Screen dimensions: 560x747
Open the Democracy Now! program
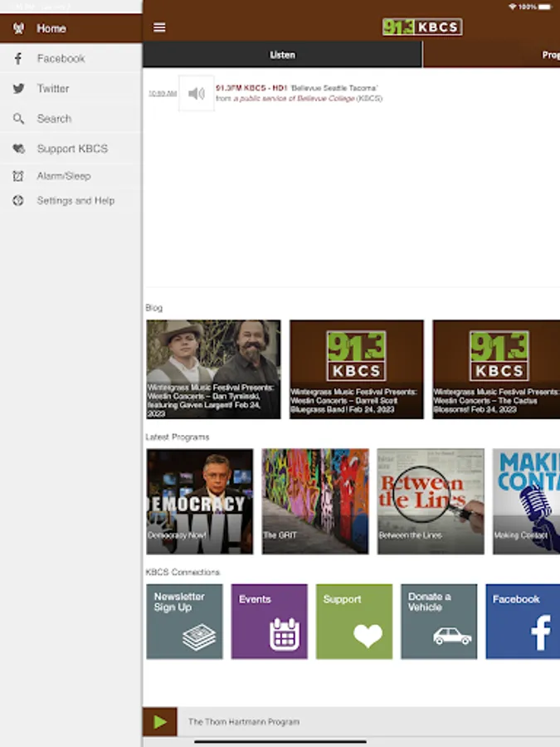tap(200, 501)
